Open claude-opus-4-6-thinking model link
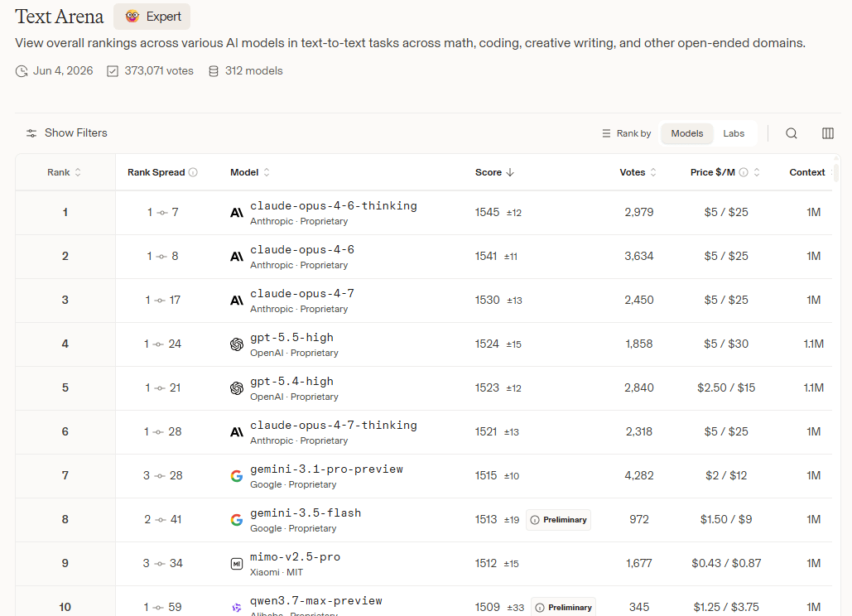The height and width of the screenshot is (616, 852). click(x=334, y=206)
